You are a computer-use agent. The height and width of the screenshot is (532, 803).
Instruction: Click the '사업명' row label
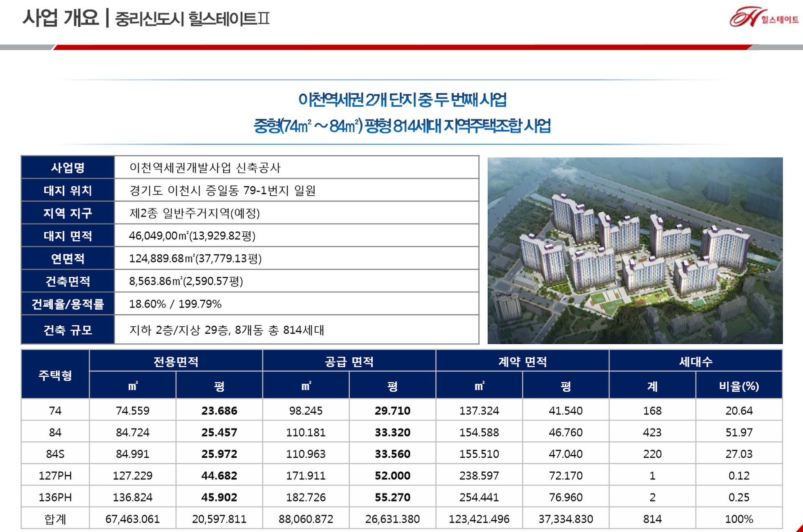[68, 168]
